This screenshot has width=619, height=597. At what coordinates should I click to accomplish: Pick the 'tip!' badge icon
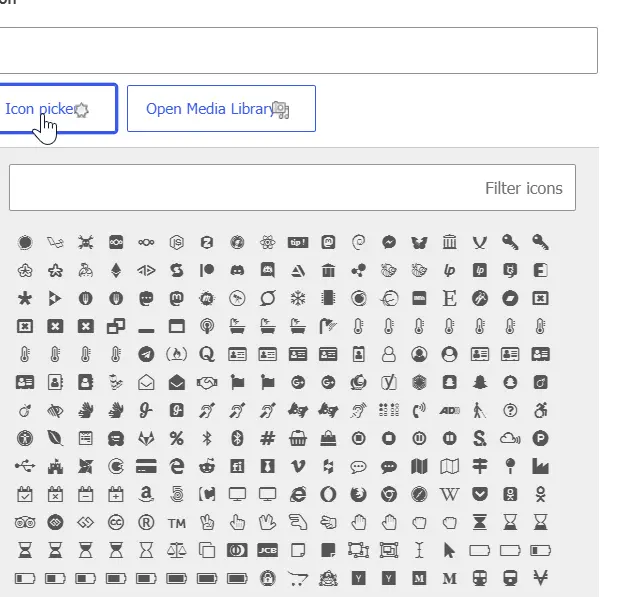(298, 242)
